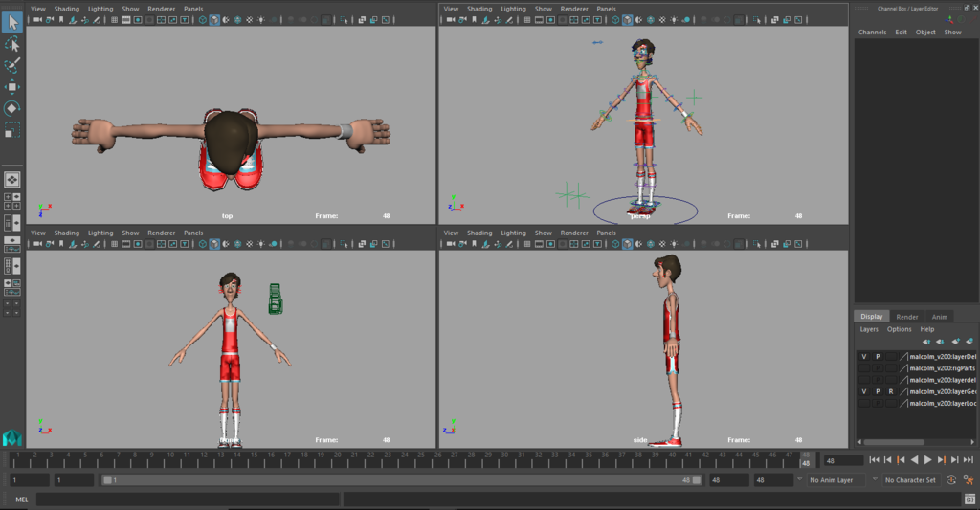Play backwards button
980x510 pixels.
click(x=914, y=460)
